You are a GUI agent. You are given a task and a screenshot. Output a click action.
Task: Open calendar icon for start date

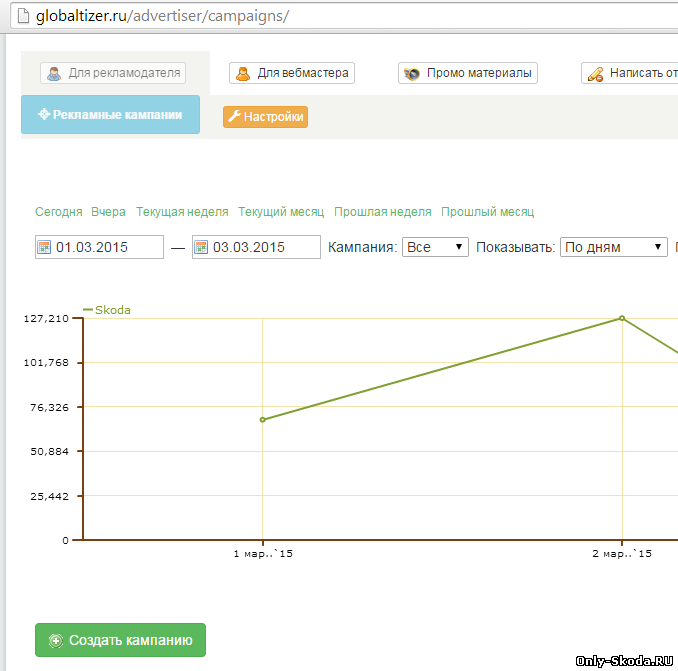[x=44, y=247]
